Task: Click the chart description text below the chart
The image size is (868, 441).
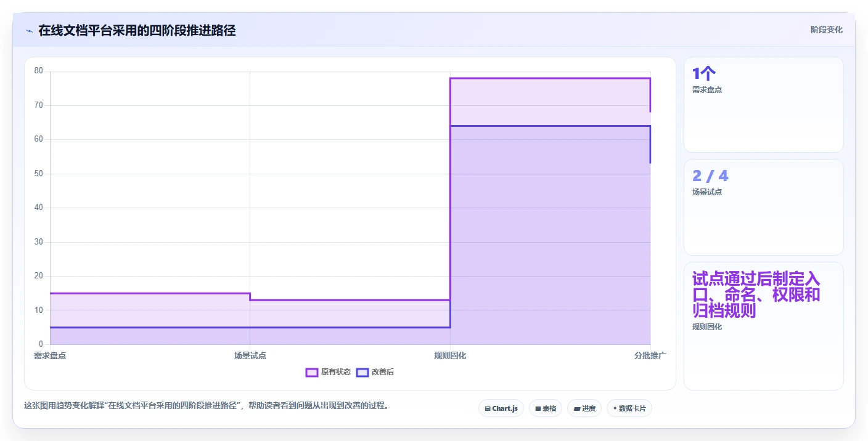Action: [x=206, y=406]
